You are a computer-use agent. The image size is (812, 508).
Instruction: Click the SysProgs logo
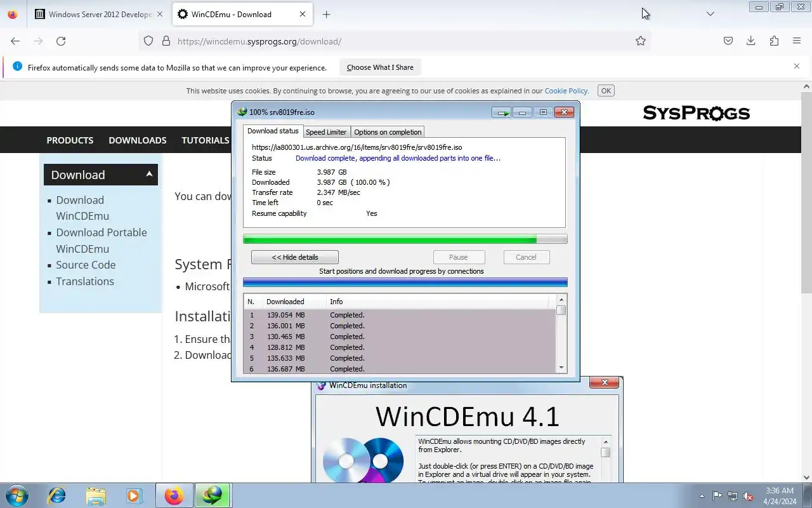pyautogui.click(x=696, y=113)
